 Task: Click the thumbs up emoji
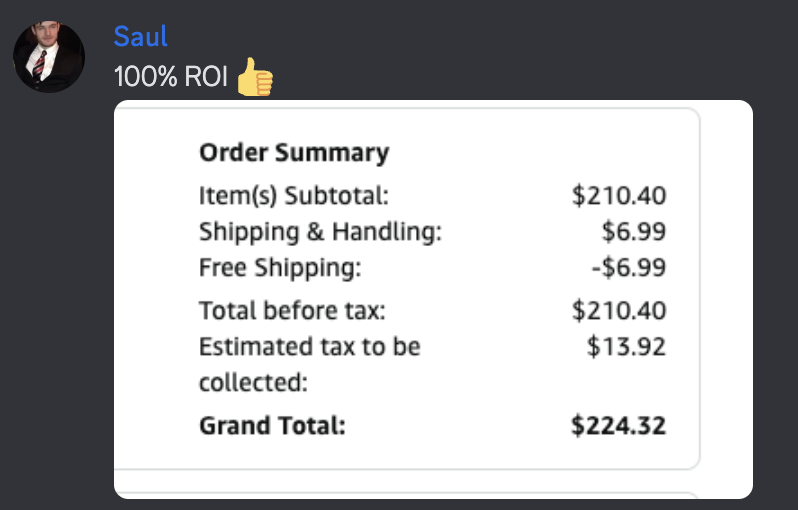[x=254, y=77]
